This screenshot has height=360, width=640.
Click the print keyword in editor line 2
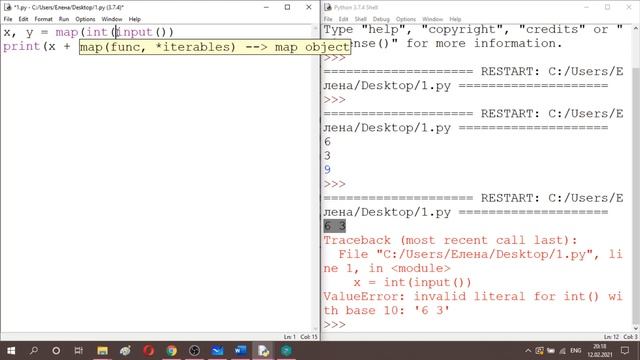coord(21,46)
